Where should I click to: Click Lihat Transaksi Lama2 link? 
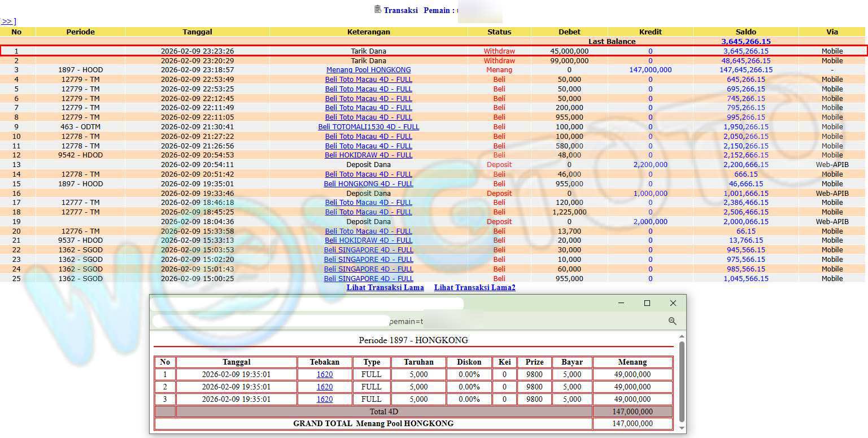coord(474,288)
